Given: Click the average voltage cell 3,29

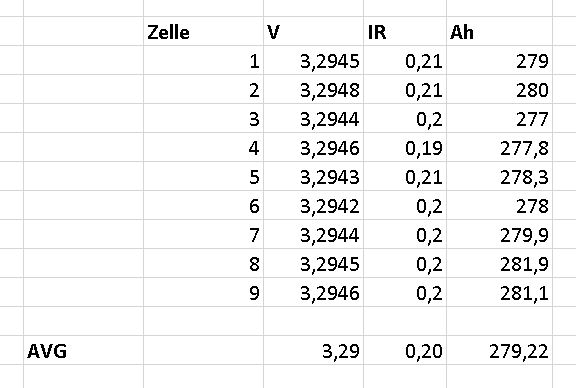Looking at the screenshot, I should pos(313,350).
